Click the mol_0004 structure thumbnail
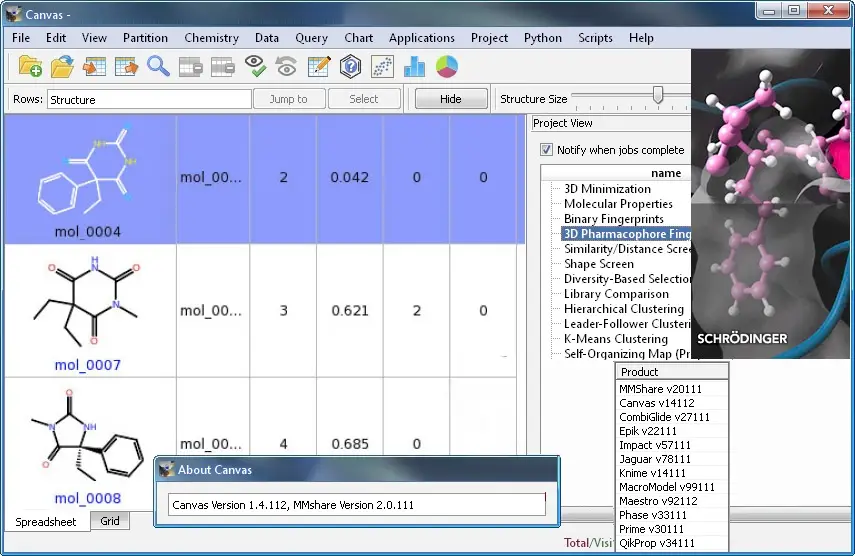The height and width of the screenshot is (556, 855). (87, 170)
